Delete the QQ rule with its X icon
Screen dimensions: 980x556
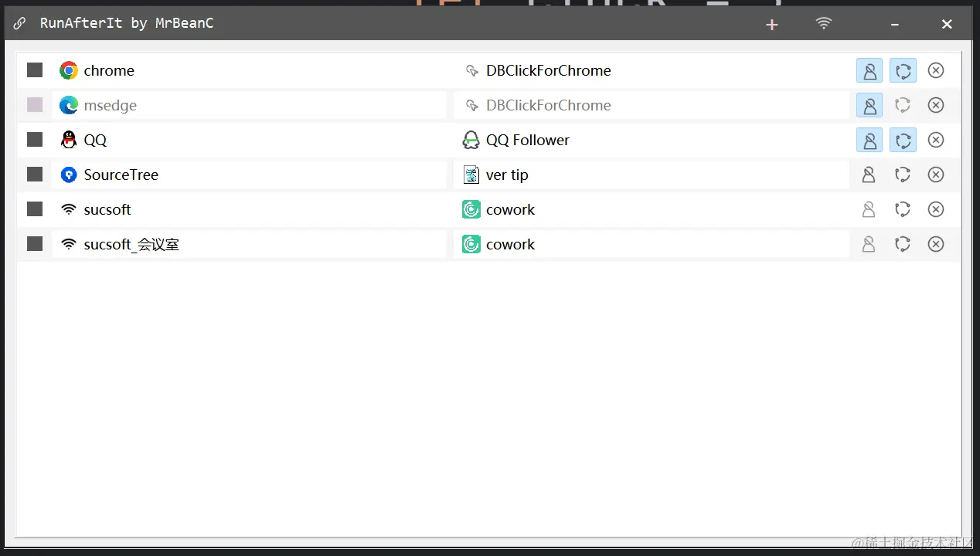pos(936,140)
